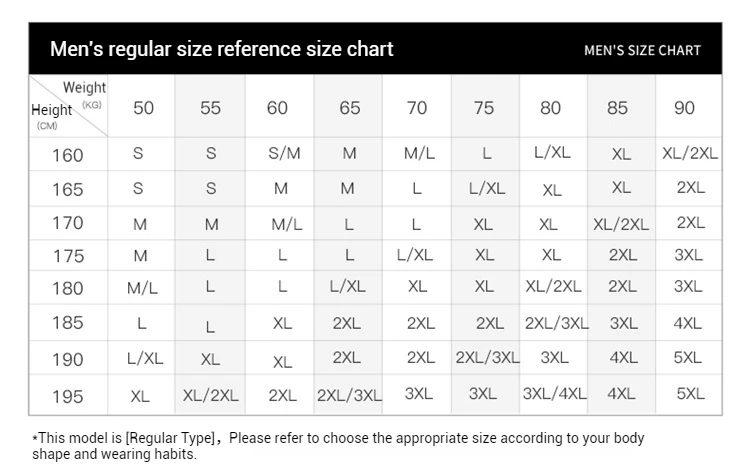
Task: Click the L/XL cell in the 165 row
Action: pos(487,188)
